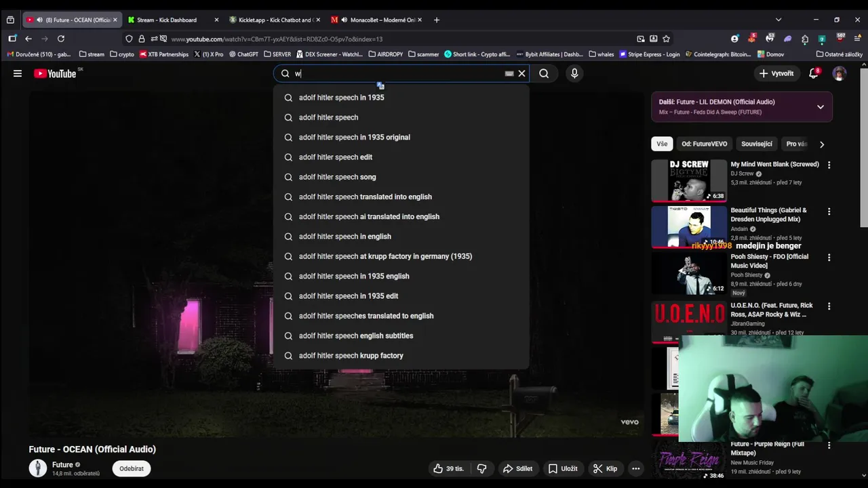Expand the Mix playlist panel chevron
This screenshot has width=868, height=488.
tap(820, 107)
